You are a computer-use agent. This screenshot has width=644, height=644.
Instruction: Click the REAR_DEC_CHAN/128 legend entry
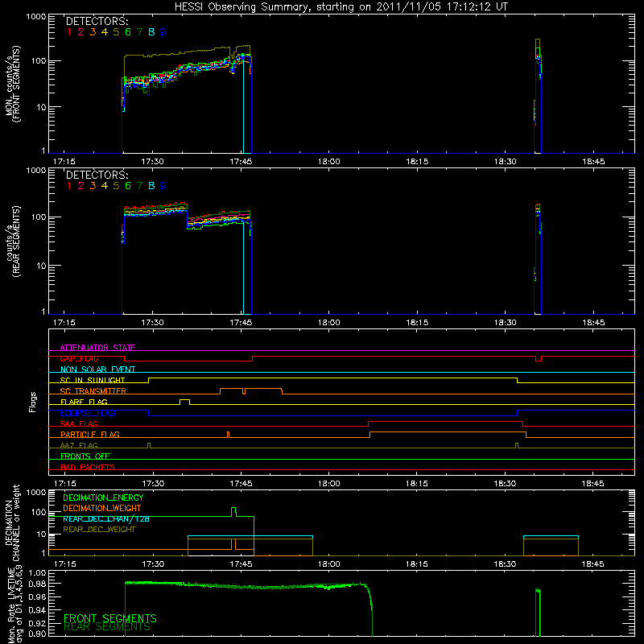click(106, 519)
